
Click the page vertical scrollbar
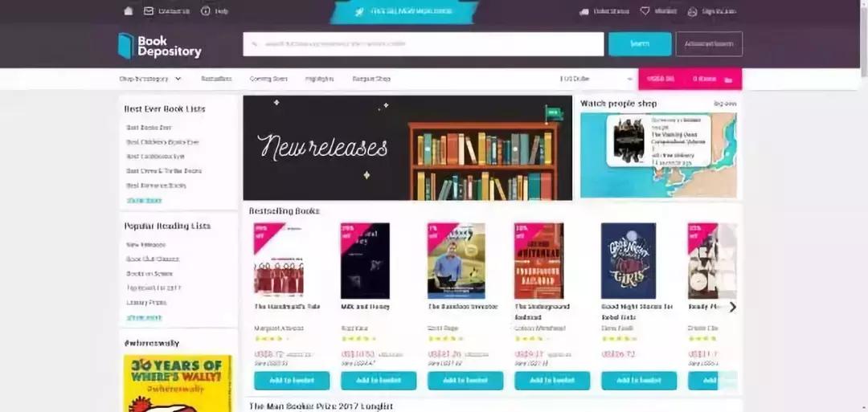[x=864, y=39]
